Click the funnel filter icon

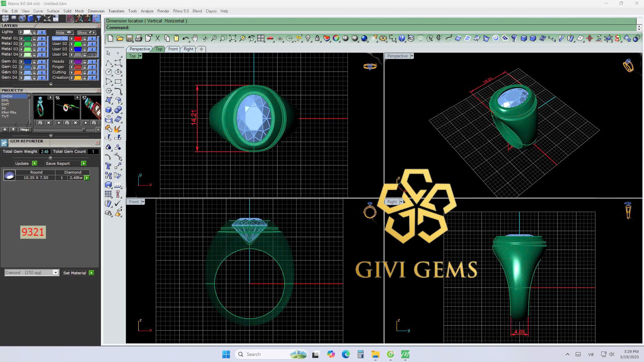click(x=39, y=18)
